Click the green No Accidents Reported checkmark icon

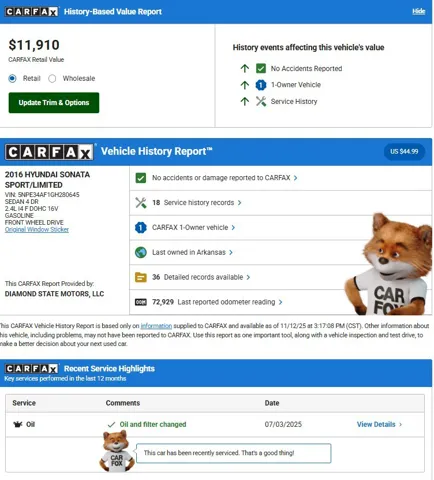(x=261, y=68)
